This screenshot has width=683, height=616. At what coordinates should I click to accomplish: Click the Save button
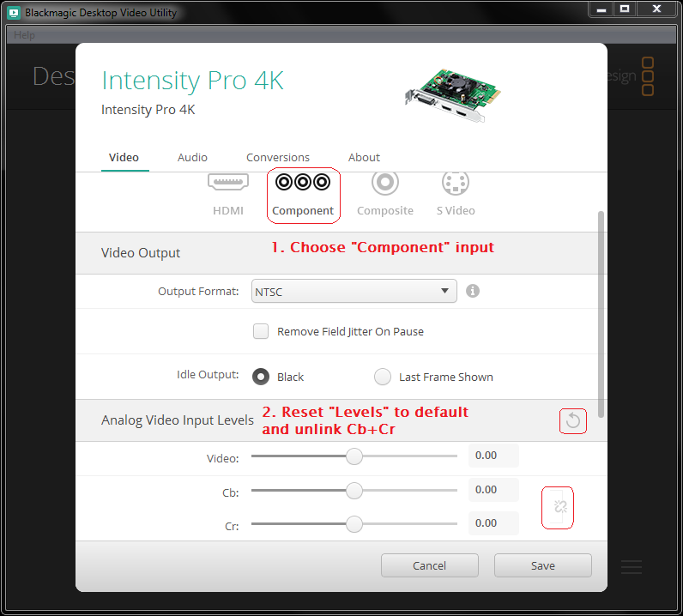(543, 565)
